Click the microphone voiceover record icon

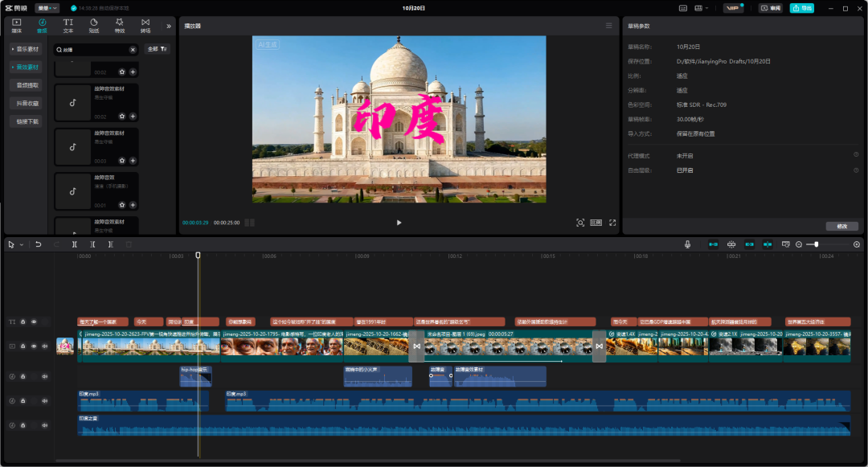688,244
